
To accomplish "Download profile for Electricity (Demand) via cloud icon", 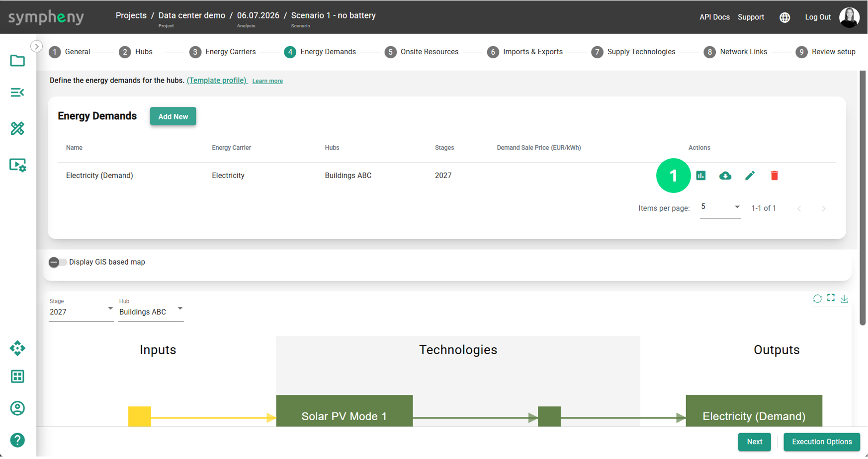I will pyautogui.click(x=725, y=176).
